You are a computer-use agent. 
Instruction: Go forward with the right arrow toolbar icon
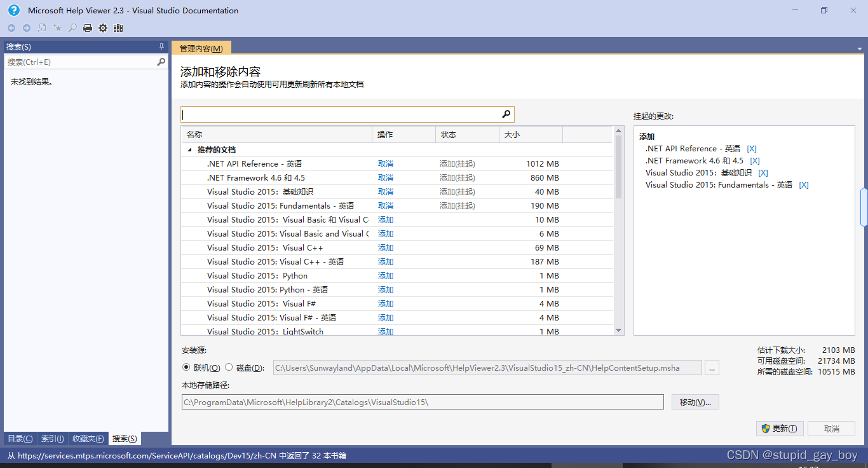27,28
